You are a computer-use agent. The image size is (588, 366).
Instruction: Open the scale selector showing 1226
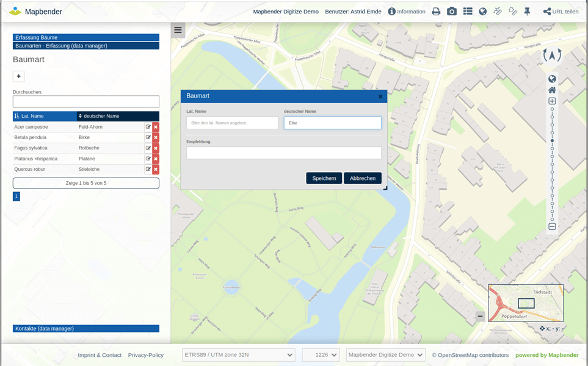pyautogui.click(x=321, y=355)
